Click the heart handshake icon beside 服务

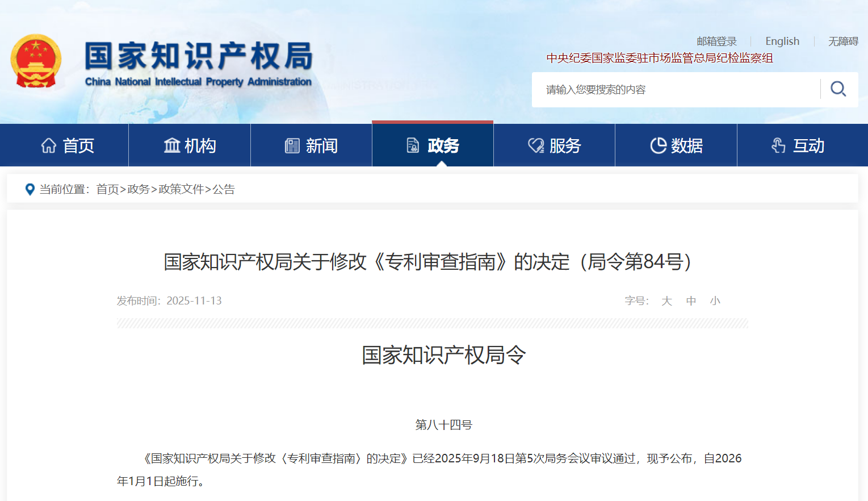535,146
